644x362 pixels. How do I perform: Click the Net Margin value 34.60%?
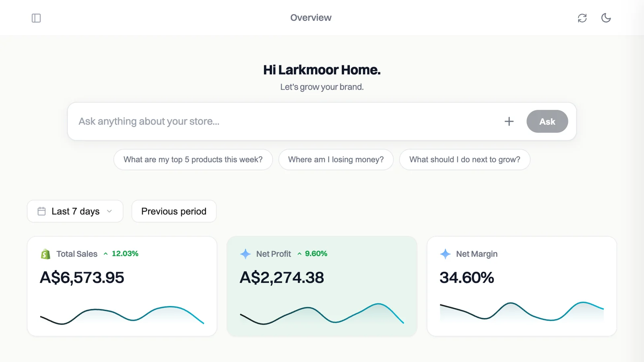[466, 278]
